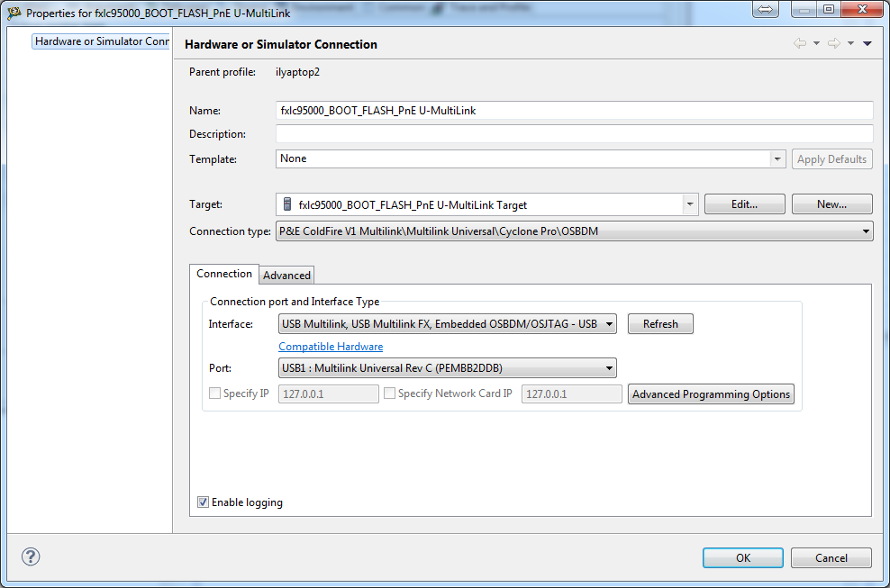
Task: Click the Connection port and Interface Type label
Action: (x=295, y=302)
